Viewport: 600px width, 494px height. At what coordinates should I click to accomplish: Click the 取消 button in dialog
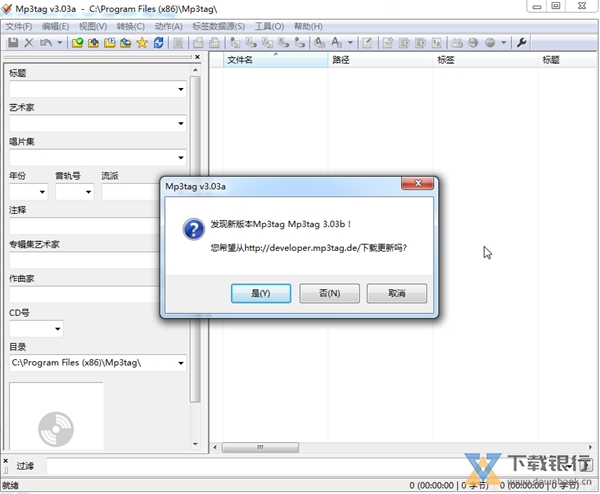point(397,293)
